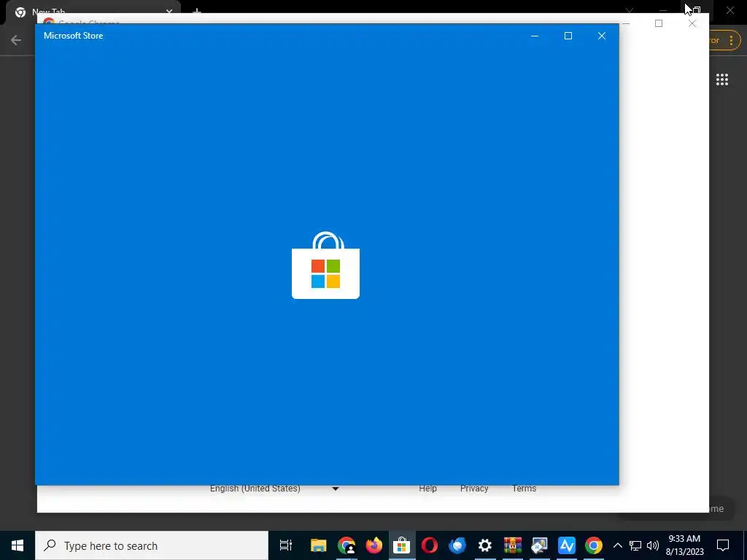
Task: Open WinRAR from the taskbar
Action: coord(512,545)
